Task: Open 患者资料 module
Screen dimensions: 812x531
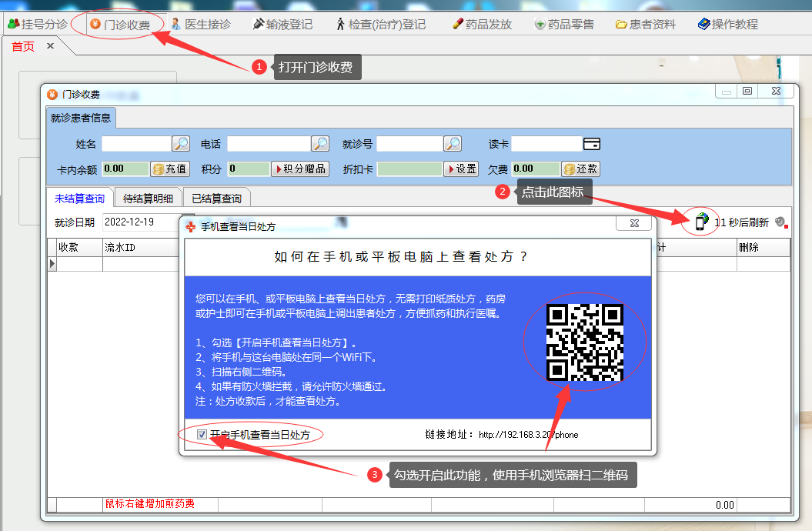Action: point(646,25)
